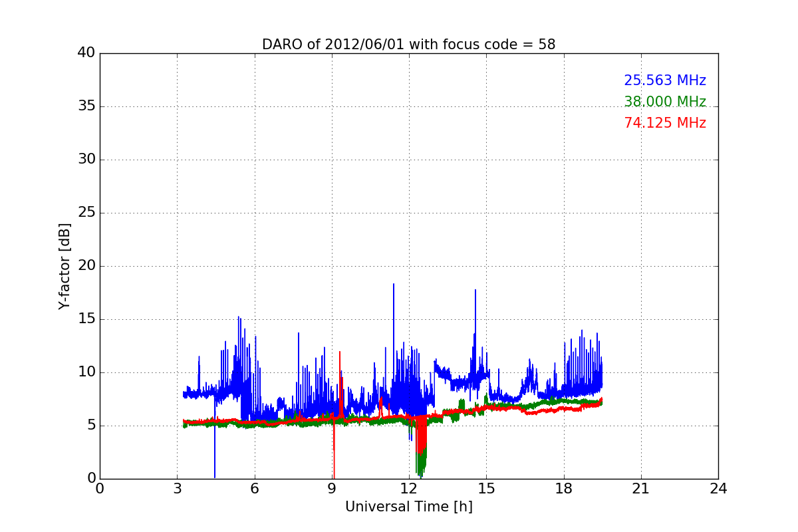798x532 pixels.
Task: Select the plot title "DARO of 2012/06/01 with focus code = 58"
Action: tap(408, 45)
